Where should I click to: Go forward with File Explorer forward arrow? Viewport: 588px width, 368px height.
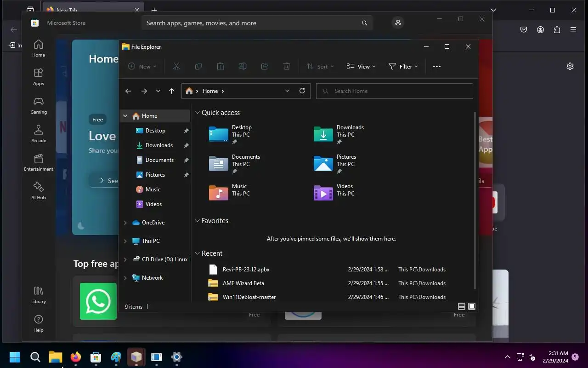(144, 91)
